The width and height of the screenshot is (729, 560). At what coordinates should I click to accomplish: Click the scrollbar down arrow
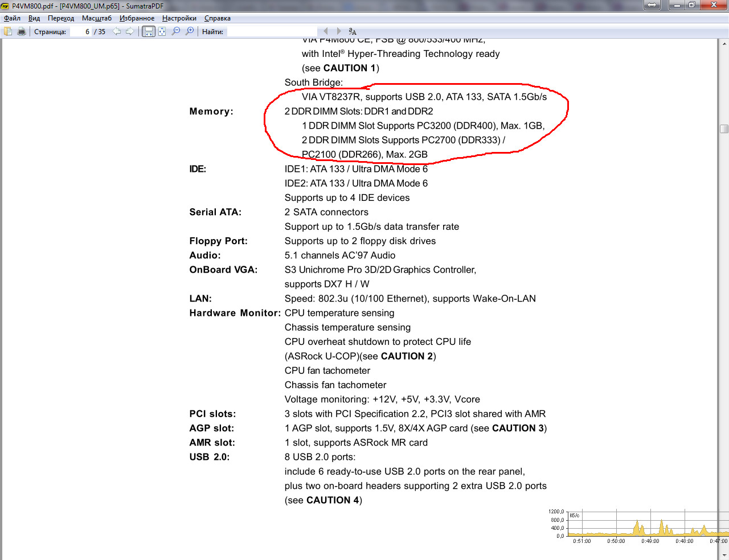coord(724,555)
